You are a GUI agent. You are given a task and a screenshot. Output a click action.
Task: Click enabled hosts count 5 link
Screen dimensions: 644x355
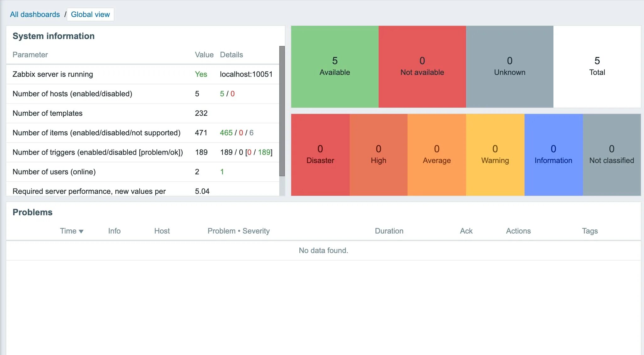(222, 94)
